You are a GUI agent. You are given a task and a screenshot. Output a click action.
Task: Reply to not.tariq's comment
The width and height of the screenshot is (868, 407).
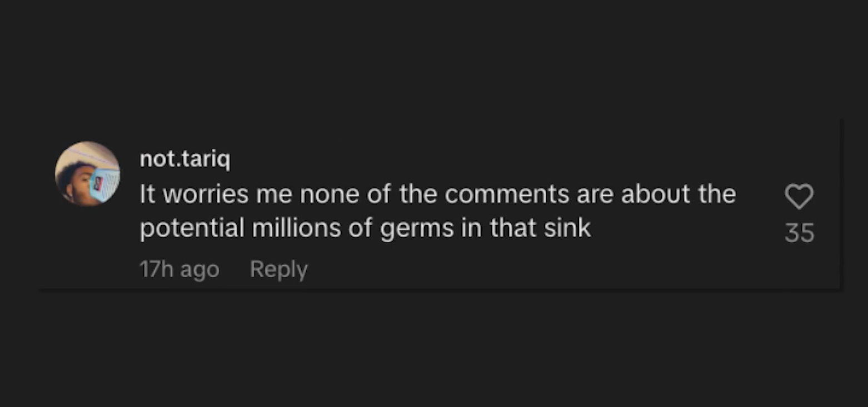pyautogui.click(x=278, y=269)
